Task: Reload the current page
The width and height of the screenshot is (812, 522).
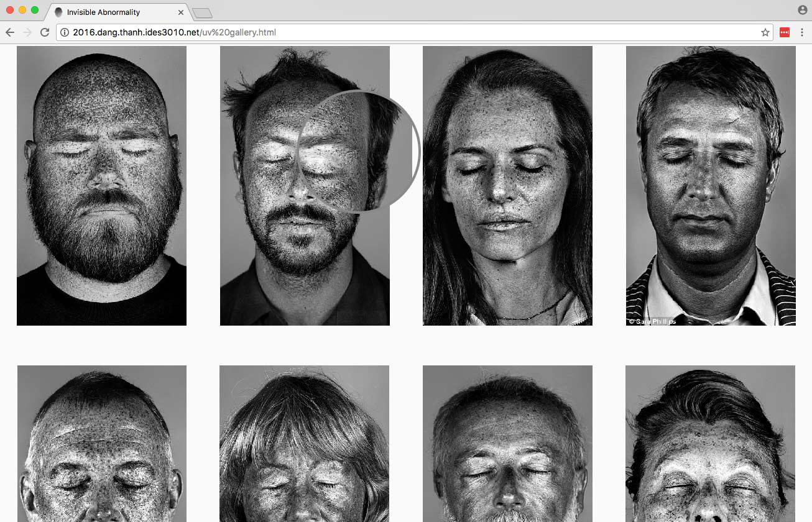Action: point(45,32)
